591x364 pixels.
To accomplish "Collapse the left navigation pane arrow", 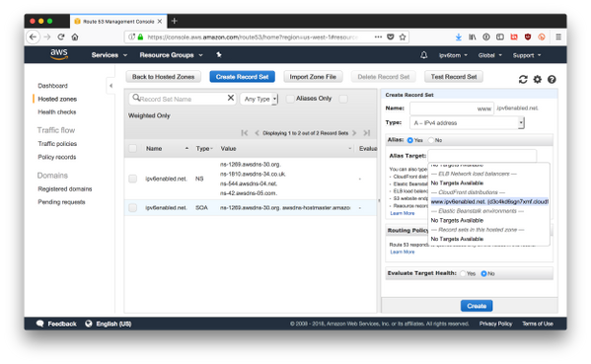I will (x=111, y=86).
